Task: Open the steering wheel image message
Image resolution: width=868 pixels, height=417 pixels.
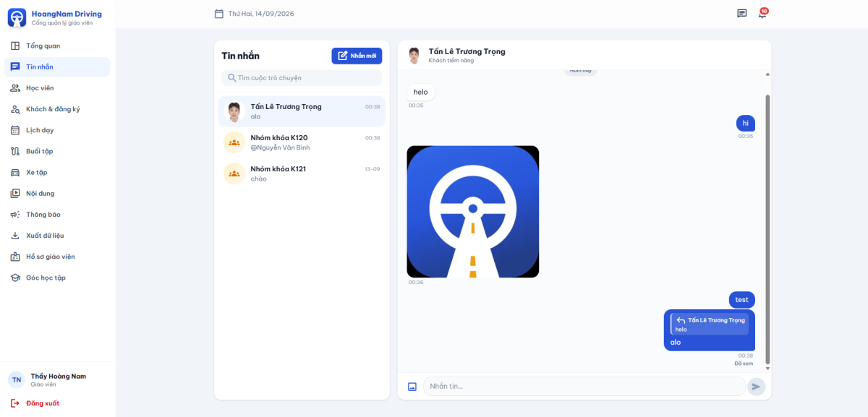Action: click(473, 212)
